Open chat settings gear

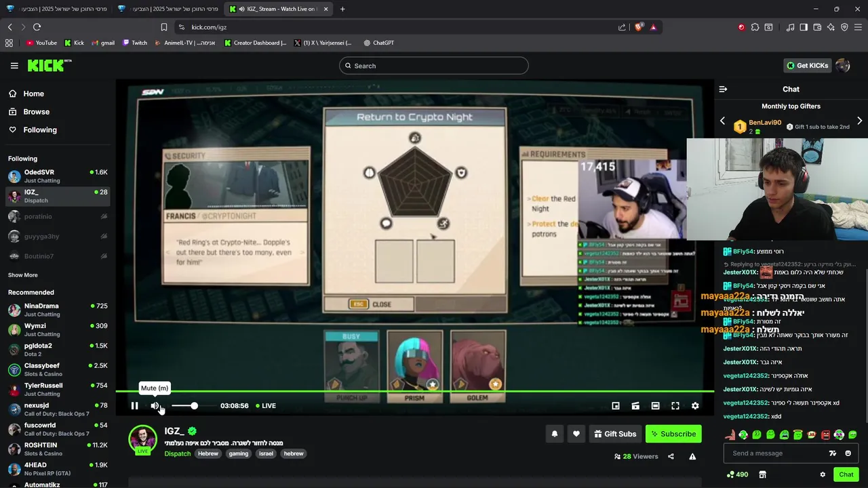tap(823, 474)
